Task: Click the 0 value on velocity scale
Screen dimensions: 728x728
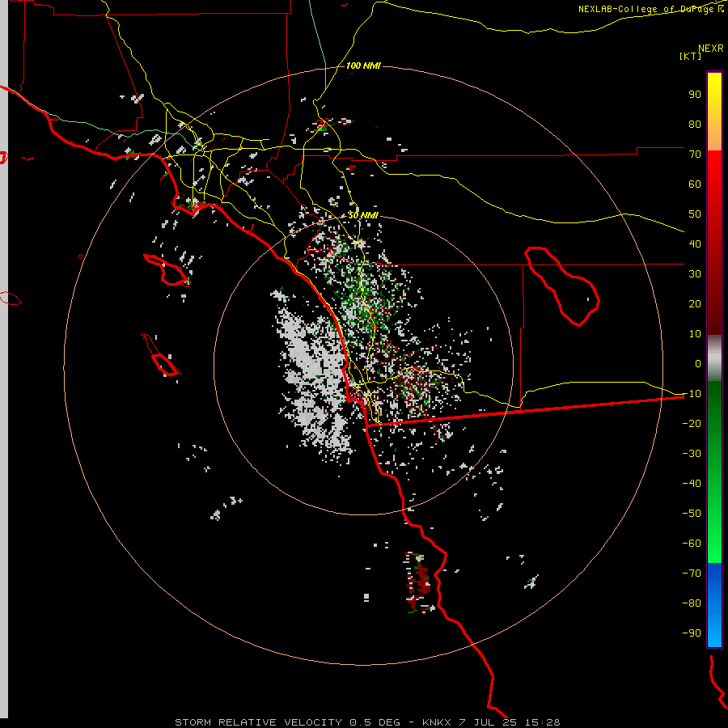Action: click(698, 363)
